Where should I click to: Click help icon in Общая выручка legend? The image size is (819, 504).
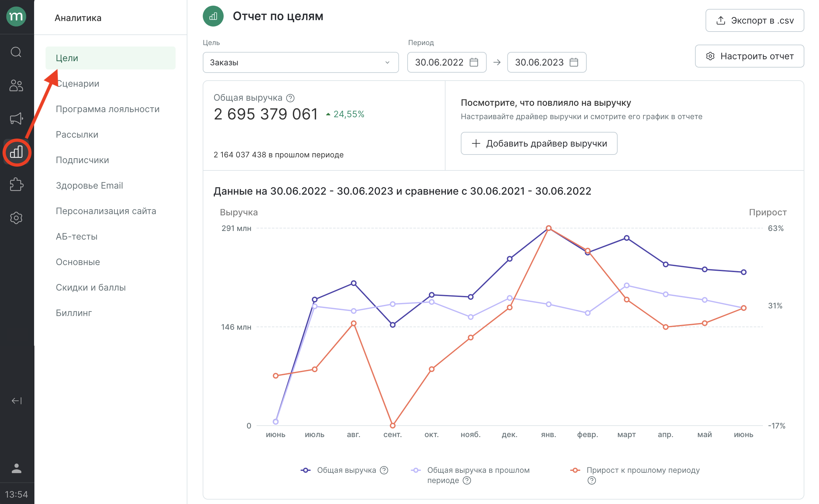pos(384,470)
